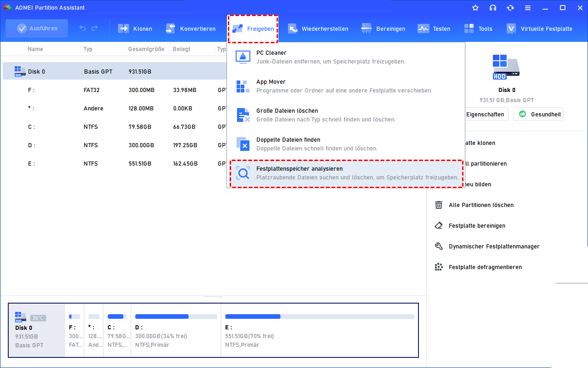Screen dimensions: 588x368
Task: Collapse the Freigeben toolbar menu
Action: click(x=253, y=29)
